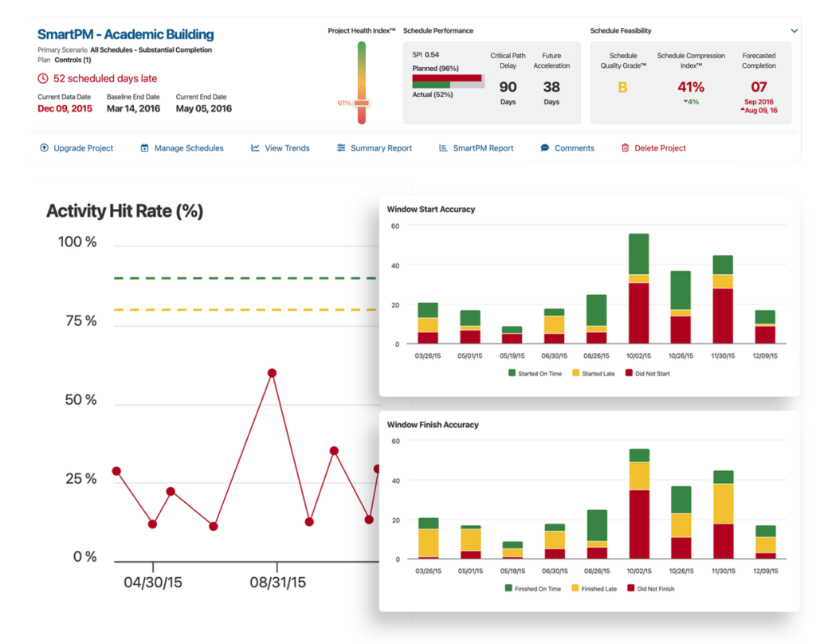The width and height of the screenshot is (816, 644).
Task: Collapse the project header with the chevron
Action: pyautogui.click(x=794, y=31)
